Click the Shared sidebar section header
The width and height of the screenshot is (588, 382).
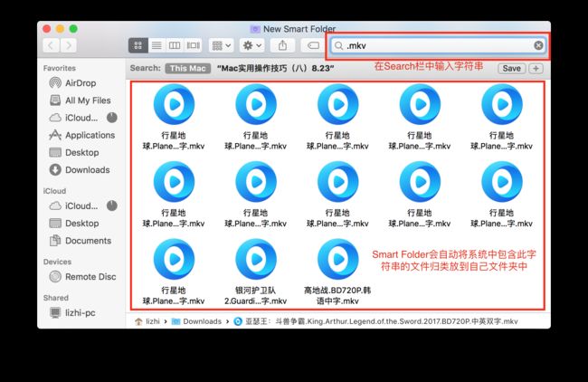click(x=56, y=298)
